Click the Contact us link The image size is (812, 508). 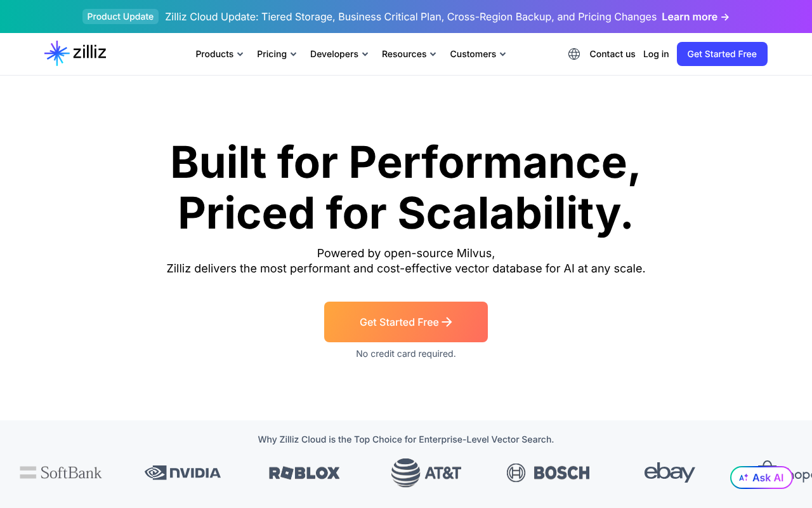[x=612, y=54]
